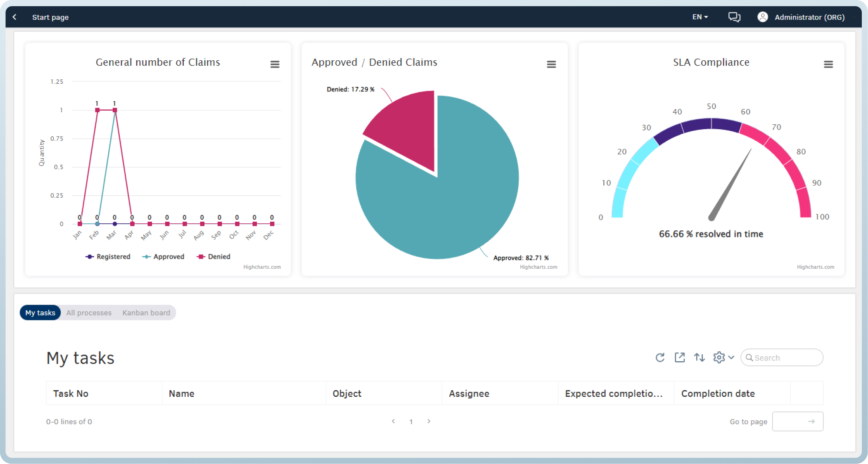This screenshot has height=464, width=868.
Task: Click '66.66 % resolved in time' label
Action: pos(711,234)
